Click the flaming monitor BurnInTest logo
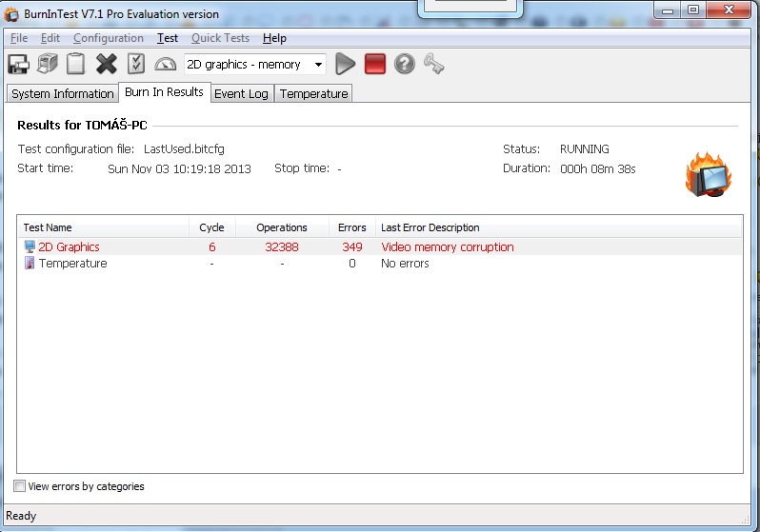This screenshot has height=532, width=760. tap(709, 174)
